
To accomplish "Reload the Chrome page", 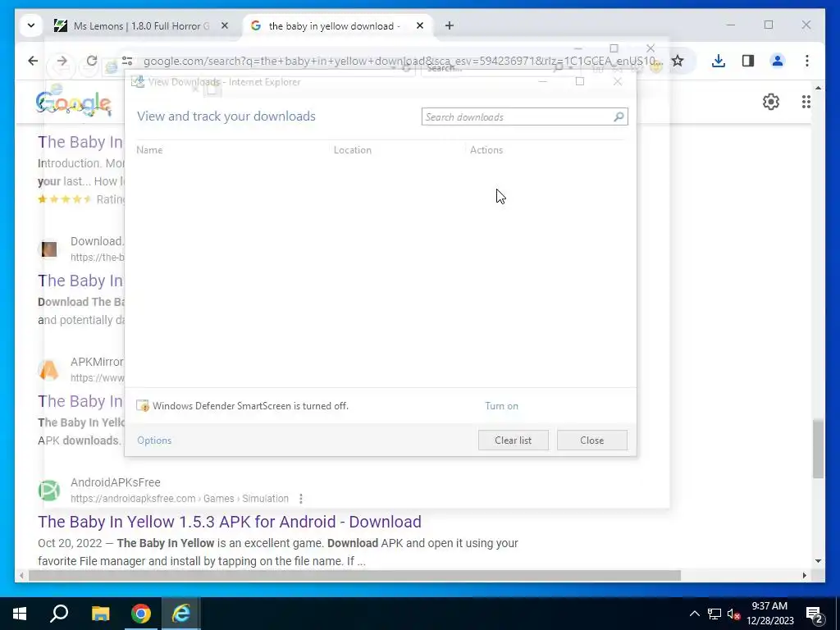I will pyautogui.click(x=92, y=61).
